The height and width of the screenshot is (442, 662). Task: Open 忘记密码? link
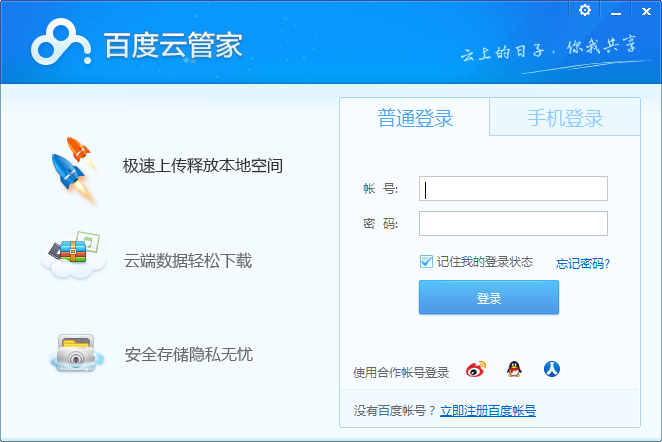[583, 264]
